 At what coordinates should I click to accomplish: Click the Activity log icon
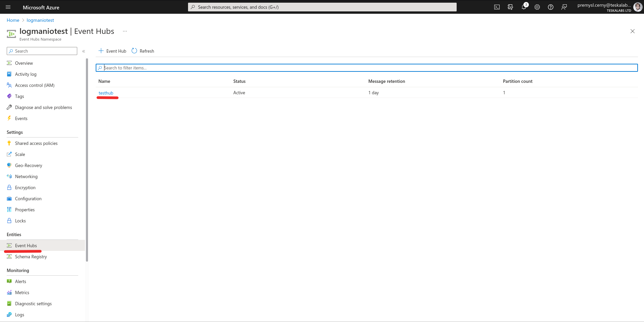[9, 74]
